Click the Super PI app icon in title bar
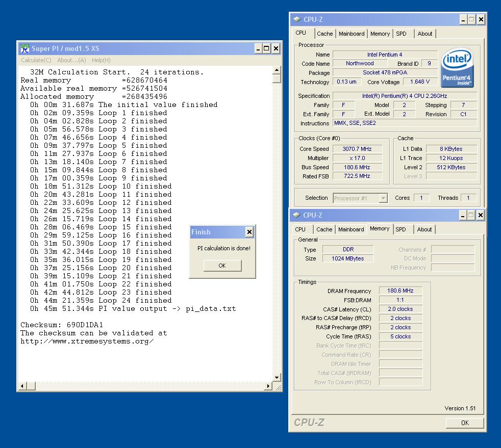Screen dimensions: 501x448 [x=24, y=48]
